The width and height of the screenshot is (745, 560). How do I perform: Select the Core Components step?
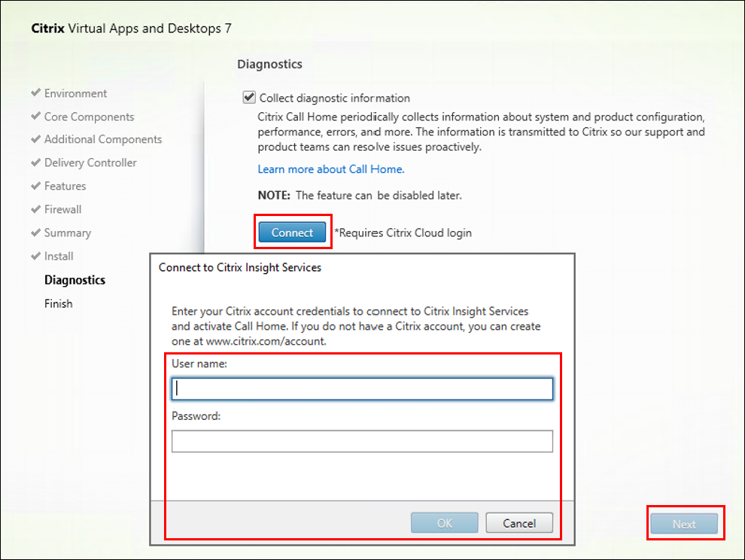90,117
